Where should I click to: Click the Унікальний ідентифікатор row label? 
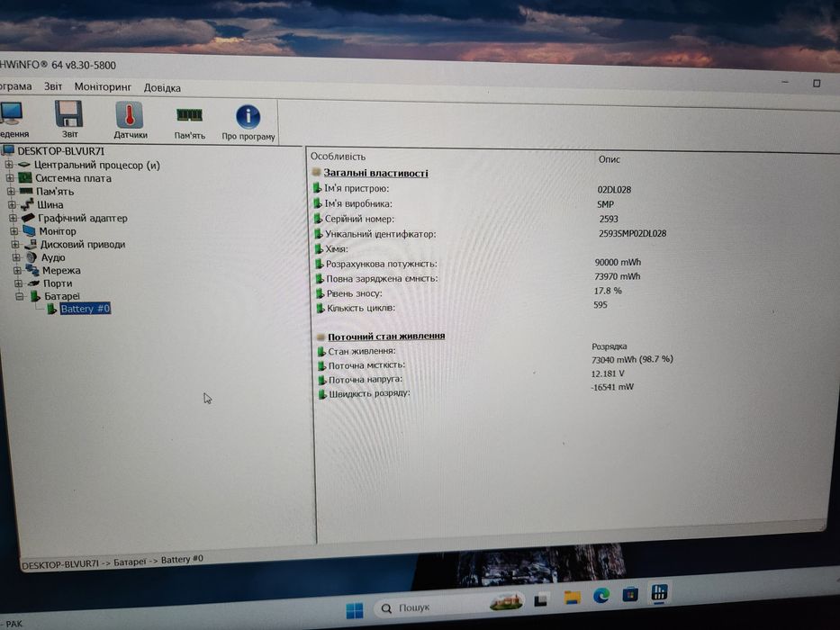point(380,234)
